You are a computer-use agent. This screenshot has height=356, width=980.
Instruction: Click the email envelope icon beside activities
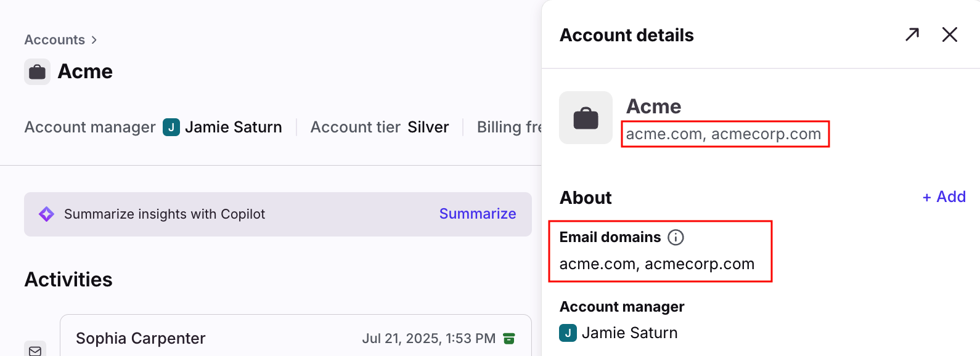point(35,349)
